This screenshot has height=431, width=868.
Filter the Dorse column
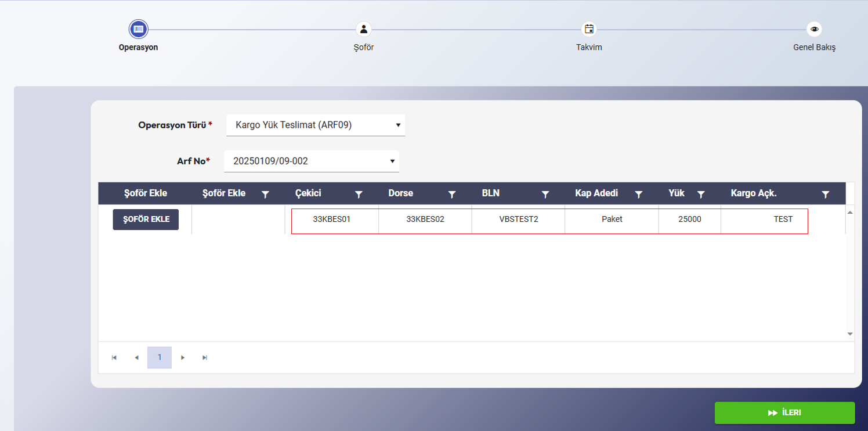coord(452,195)
